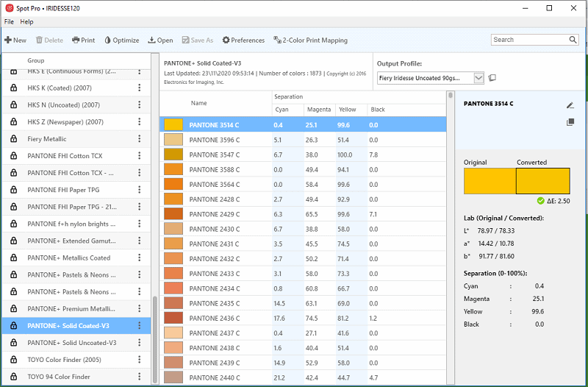Toggle lock icon on Fiery Metallic group
The width and height of the screenshot is (588, 387).
click(x=14, y=139)
